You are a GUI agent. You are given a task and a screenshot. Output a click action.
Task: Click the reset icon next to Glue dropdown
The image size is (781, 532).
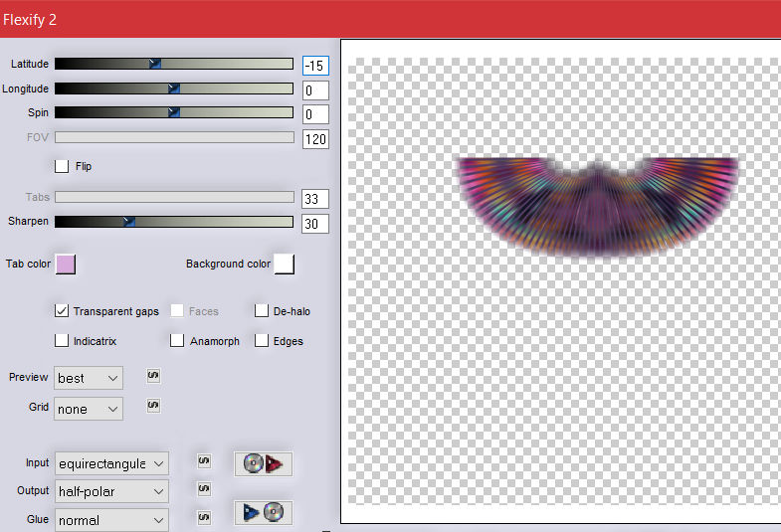coord(204,517)
